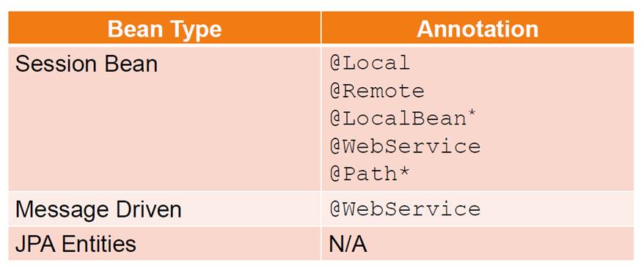The height and width of the screenshot is (268, 644).
Task: Click the word JPA
Action: coord(36,245)
